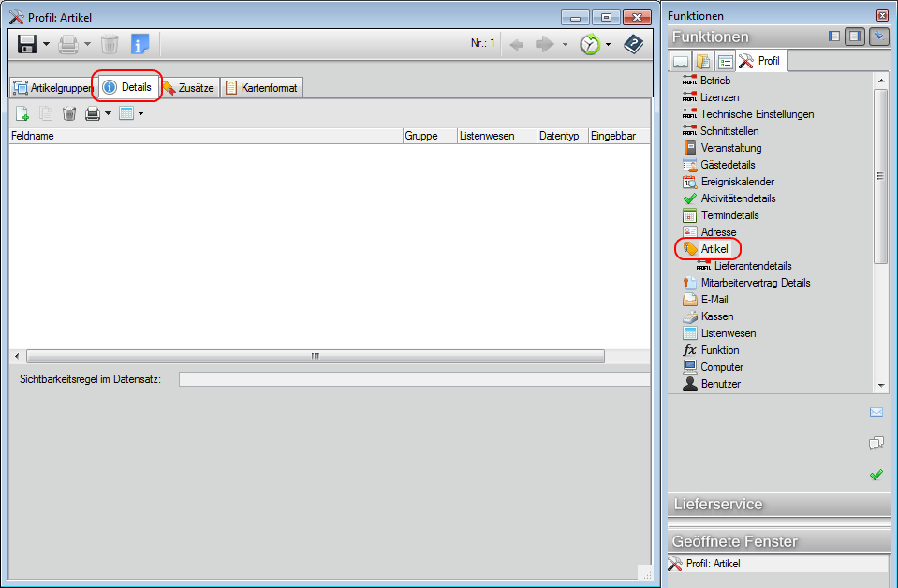The image size is (898, 588).
Task: Switch to the Kartenformat tab
Action: tap(261, 88)
